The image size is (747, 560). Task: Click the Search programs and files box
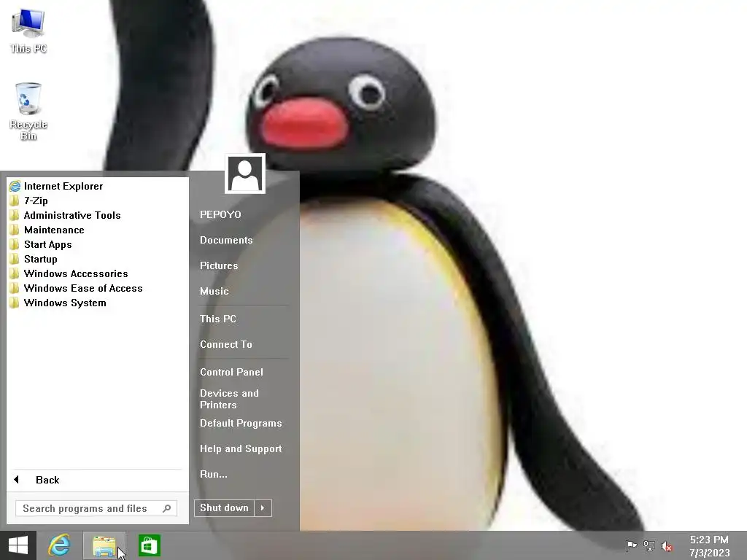(96, 508)
